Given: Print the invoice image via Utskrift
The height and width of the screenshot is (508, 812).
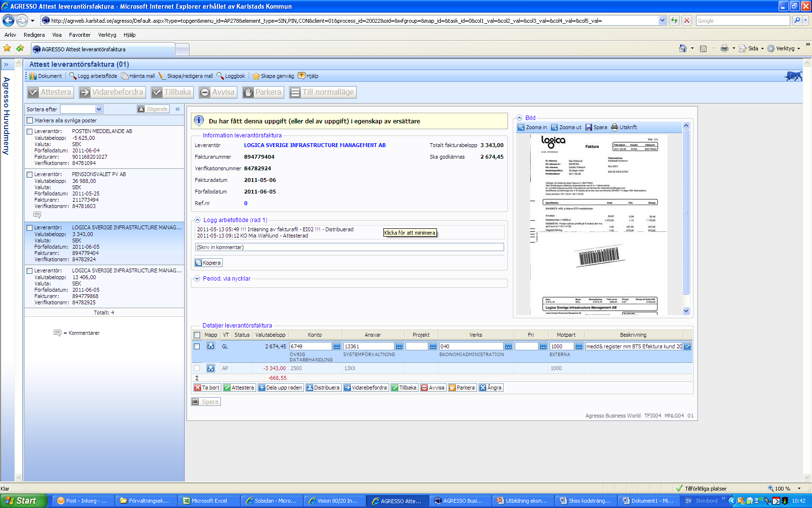Looking at the screenshot, I should 624,127.
